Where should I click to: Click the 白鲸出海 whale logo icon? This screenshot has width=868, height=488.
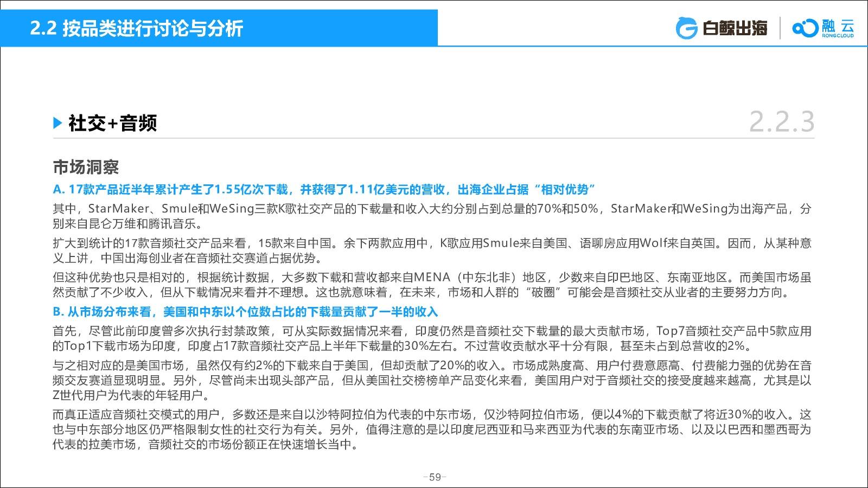[x=686, y=28]
